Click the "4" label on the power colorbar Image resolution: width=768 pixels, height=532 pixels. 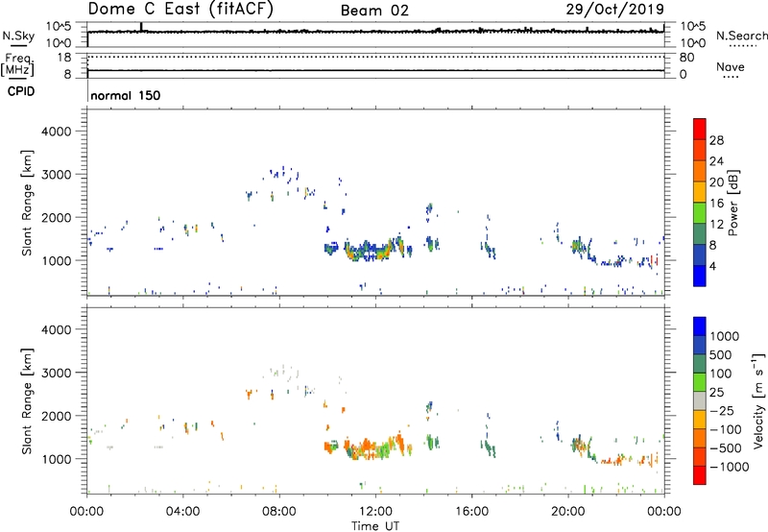(x=712, y=266)
